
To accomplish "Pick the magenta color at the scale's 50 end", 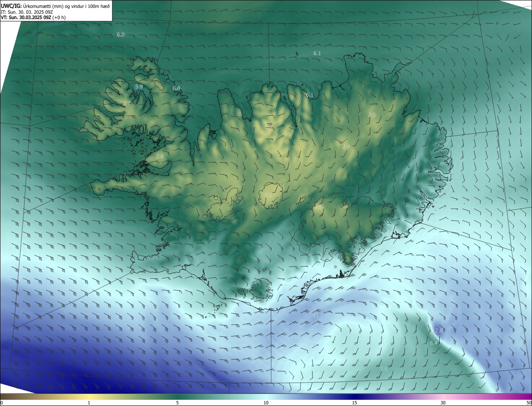I will pos(529,396).
